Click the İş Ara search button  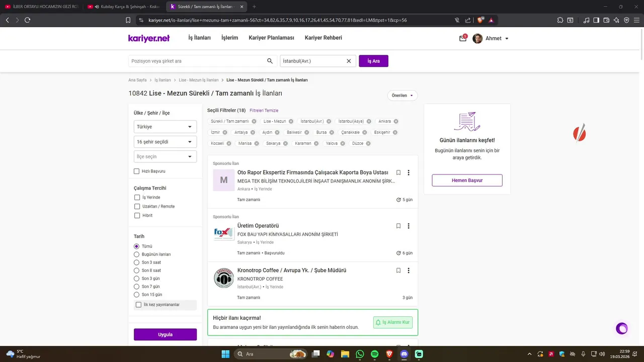point(373,61)
